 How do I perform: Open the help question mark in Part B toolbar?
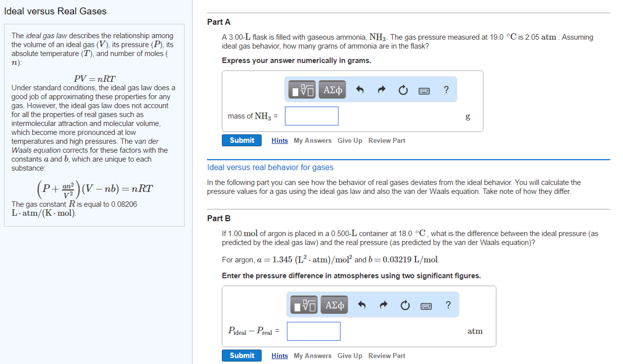448,305
